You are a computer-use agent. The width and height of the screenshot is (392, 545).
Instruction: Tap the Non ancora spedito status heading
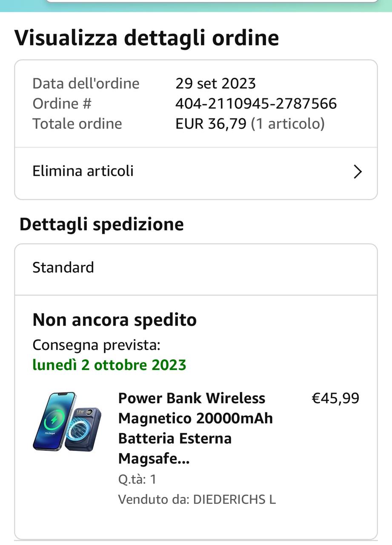pyautogui.click(x=114, y=320)
